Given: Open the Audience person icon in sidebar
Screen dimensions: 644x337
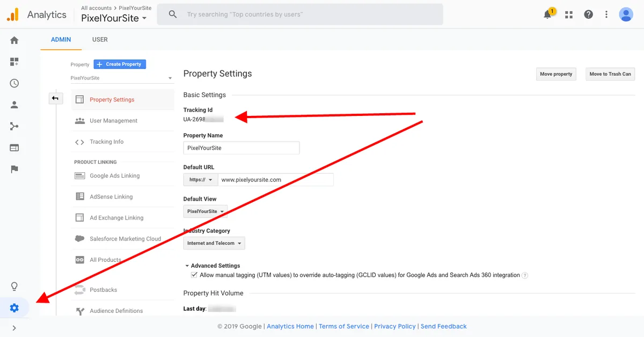Looking at the screenshot, I should [14, 105].
